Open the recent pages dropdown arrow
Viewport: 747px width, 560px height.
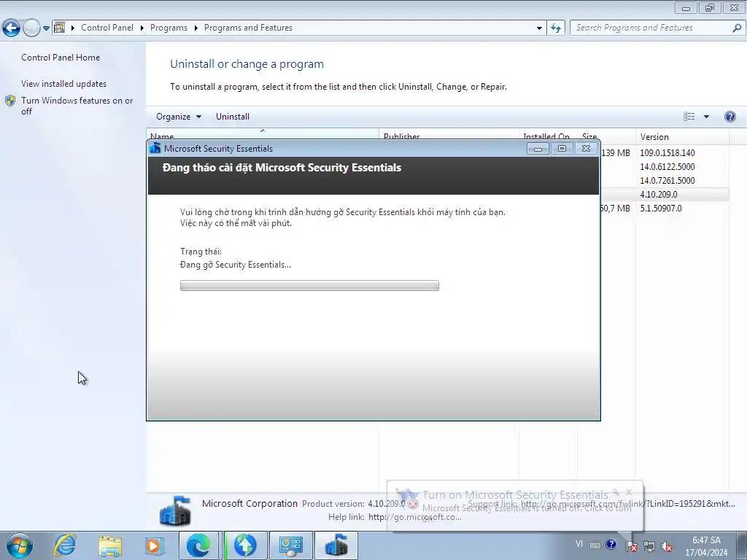tap(46, 28)
